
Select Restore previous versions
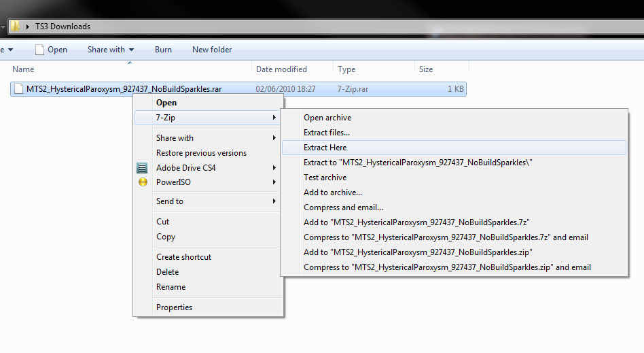coord(201,153)
